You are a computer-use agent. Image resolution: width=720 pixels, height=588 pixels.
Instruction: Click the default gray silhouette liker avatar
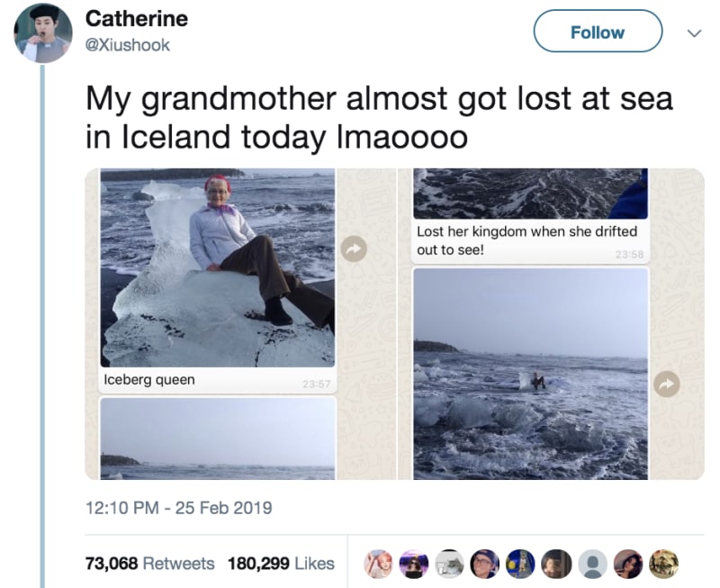tap(592, 564)
